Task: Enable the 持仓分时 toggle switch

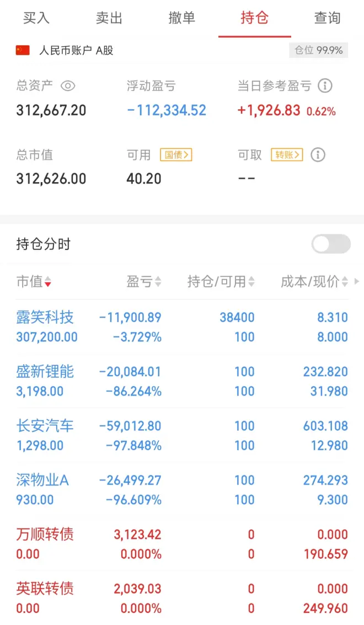Action: pyautogui.click(x=331, y=244)
